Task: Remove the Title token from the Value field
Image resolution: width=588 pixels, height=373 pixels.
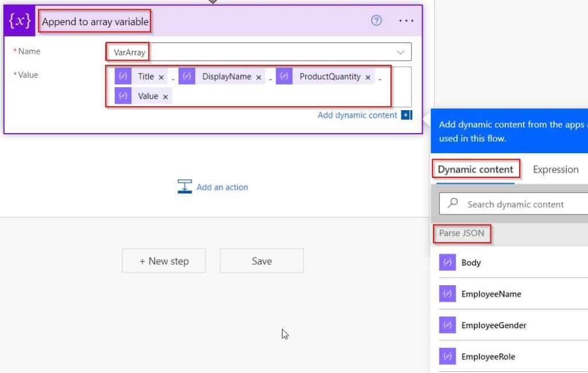Action: tap(160, 76)
